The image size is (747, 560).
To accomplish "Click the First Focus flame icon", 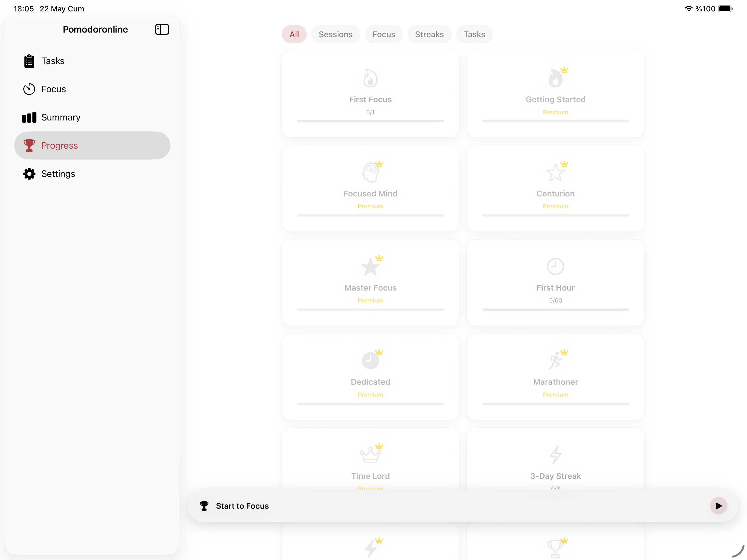I will tap(370, 78).
